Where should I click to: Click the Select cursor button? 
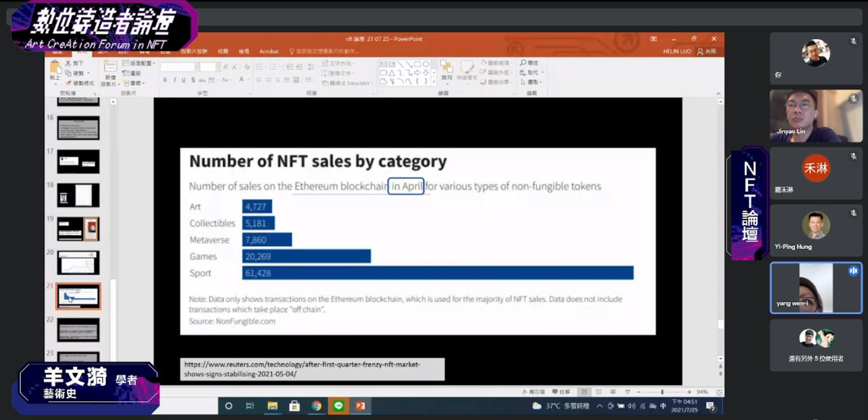pos(531,82)
